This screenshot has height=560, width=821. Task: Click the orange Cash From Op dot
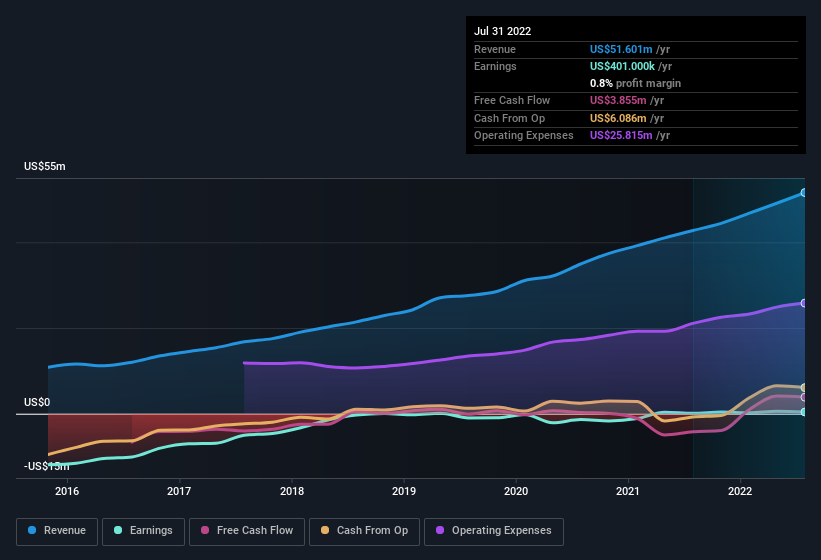(x=325, y=531)
